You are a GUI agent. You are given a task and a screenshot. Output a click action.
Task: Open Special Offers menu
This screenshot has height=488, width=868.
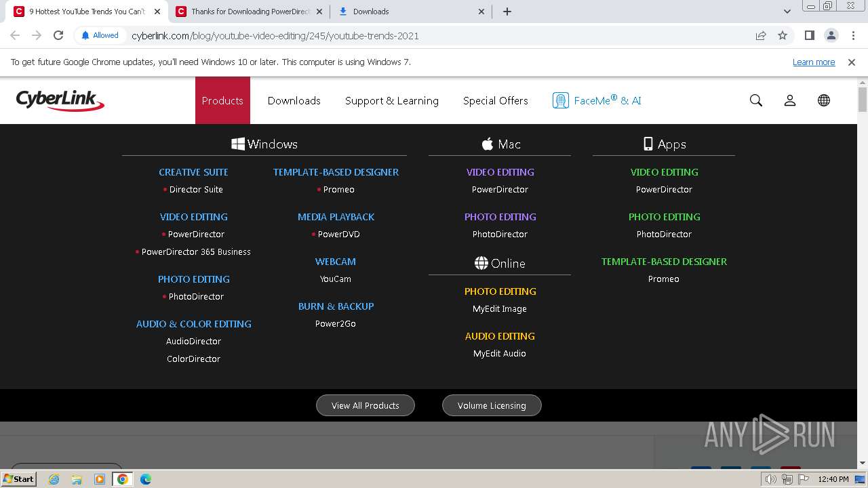pyautogui.click(x=496, y=100)
